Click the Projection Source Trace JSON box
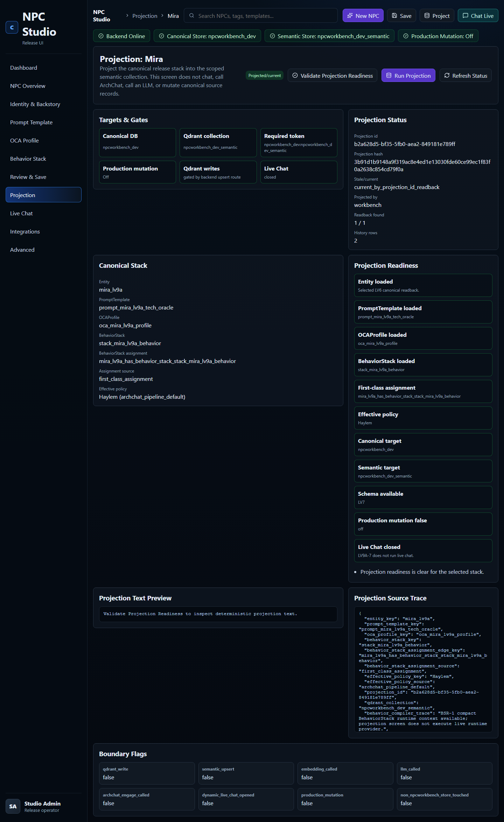The height and width of the screenshot is (822, 504). click(423, 669)
